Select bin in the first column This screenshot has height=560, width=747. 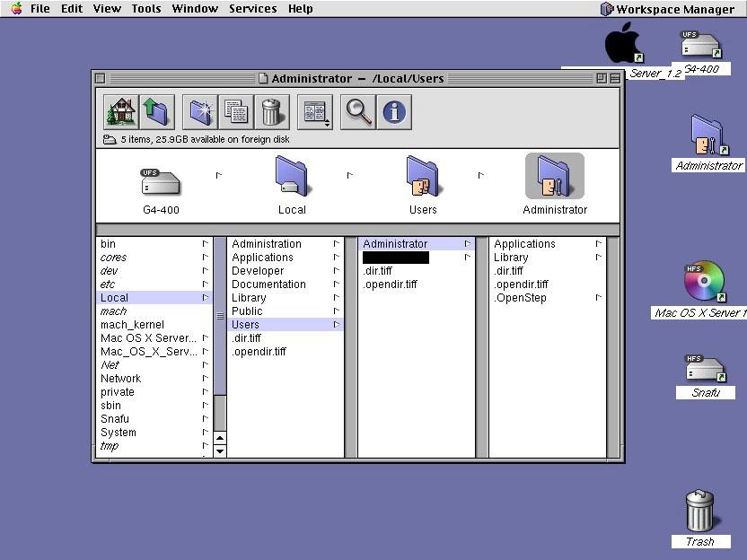(x=154, y=244)
